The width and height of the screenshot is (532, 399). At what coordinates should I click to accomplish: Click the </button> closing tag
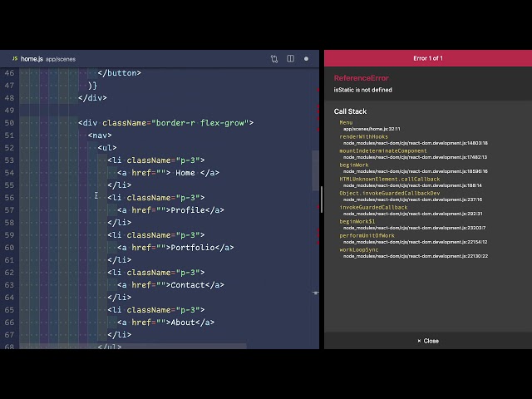[120, 73]
